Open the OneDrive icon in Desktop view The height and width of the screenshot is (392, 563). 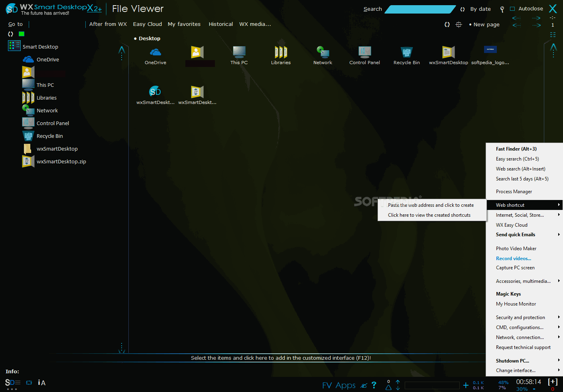click(156, 52)
